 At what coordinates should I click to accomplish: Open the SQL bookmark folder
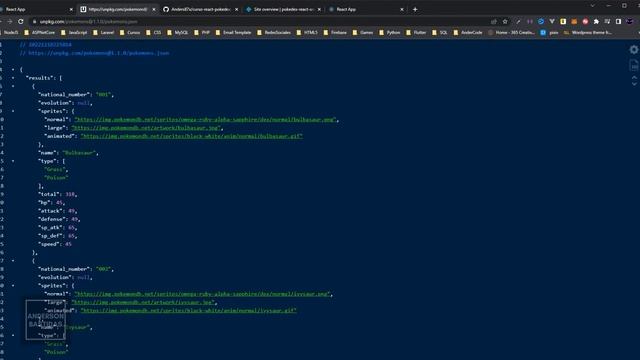point(440,32)
